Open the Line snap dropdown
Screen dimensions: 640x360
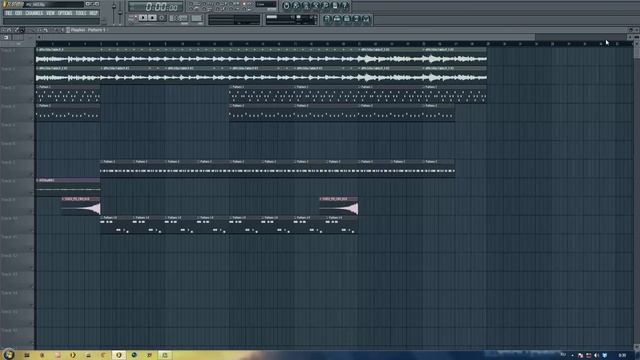(x=266, y=4)
